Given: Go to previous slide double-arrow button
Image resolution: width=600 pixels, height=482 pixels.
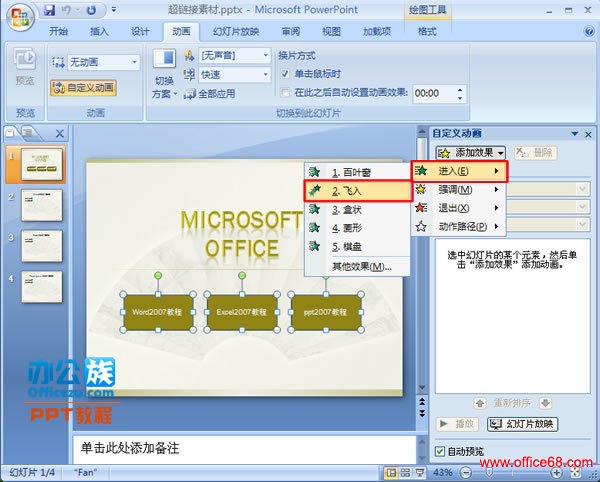Looking at the screenshot, I should (x=422, y=401).
